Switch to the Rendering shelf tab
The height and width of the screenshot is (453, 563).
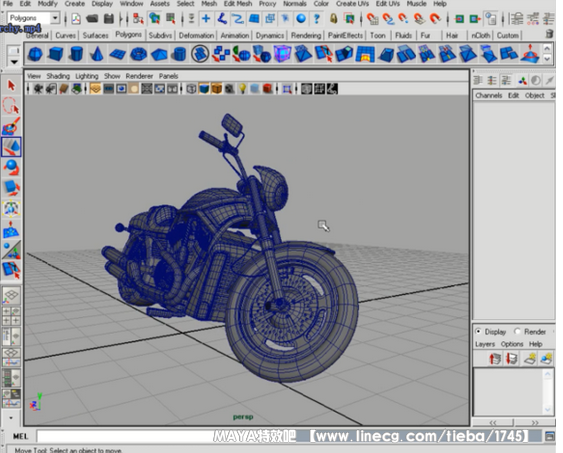pos(306,35)
